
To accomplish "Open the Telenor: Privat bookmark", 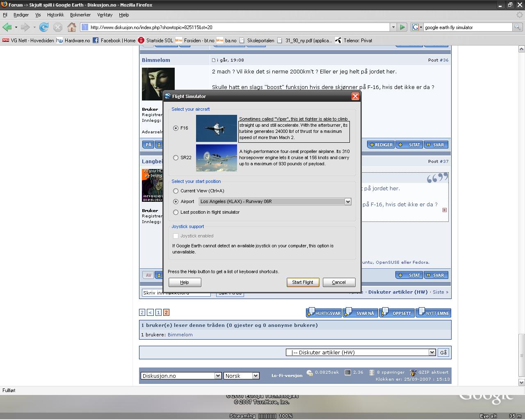I will pyautogui.click(x=354, y=40).
